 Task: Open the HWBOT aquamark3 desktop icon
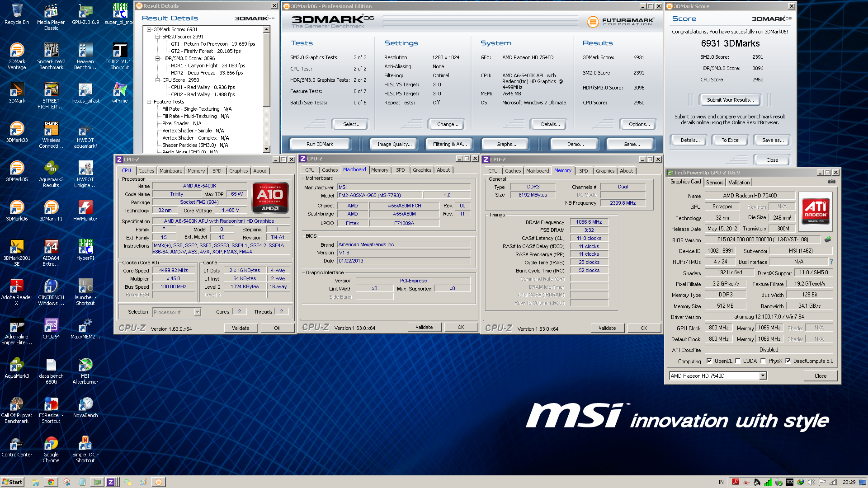85,135
